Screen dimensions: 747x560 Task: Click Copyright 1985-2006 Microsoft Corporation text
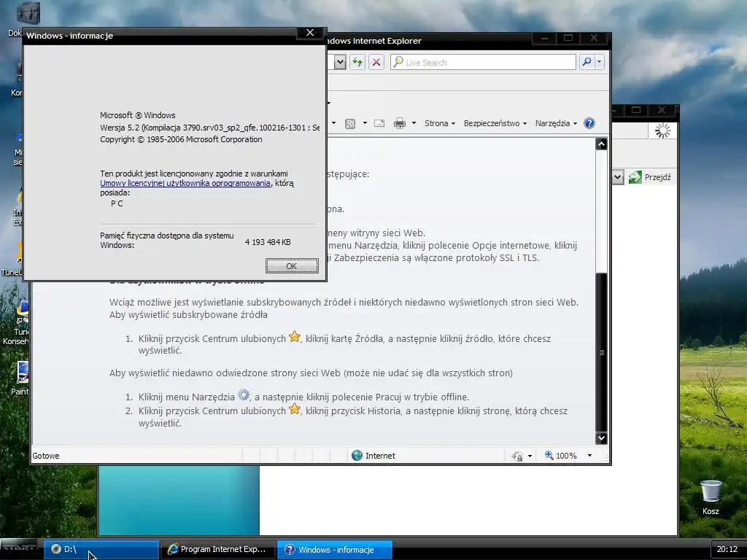[x=181, y=139]
